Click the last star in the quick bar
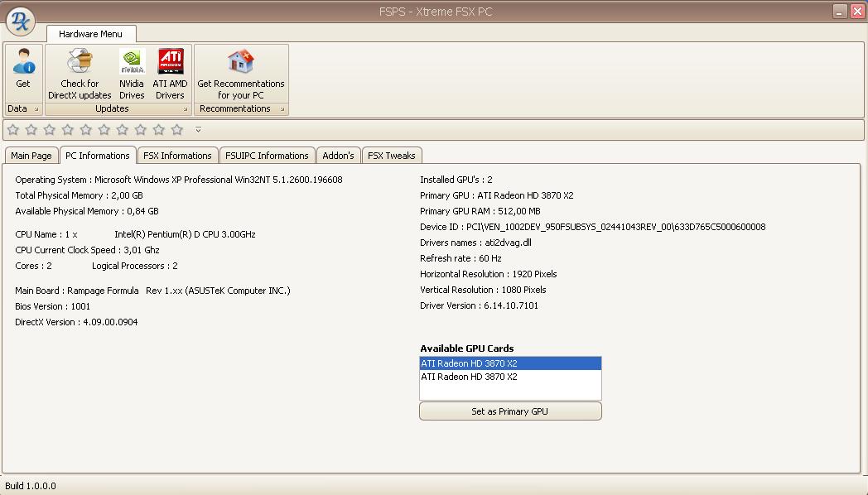The height and width of the screenshot is (495, 868). (177, 129)
